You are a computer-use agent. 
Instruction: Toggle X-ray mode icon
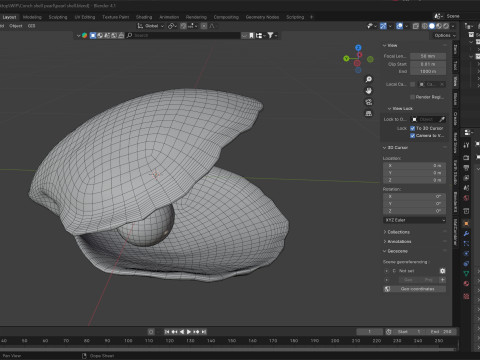pos(416,26)
